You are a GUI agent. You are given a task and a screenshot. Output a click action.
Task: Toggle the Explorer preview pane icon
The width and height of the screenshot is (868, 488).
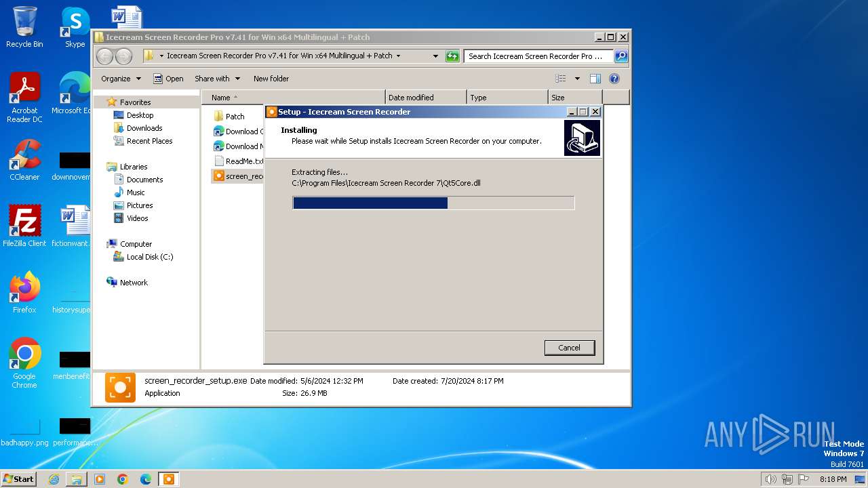pos(595,79)
